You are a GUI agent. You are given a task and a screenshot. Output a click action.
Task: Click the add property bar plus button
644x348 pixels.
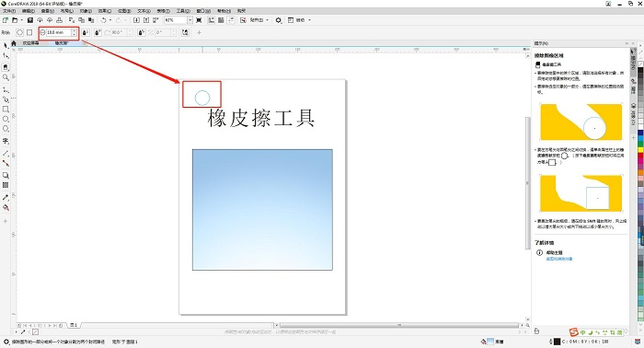[200, 32]
